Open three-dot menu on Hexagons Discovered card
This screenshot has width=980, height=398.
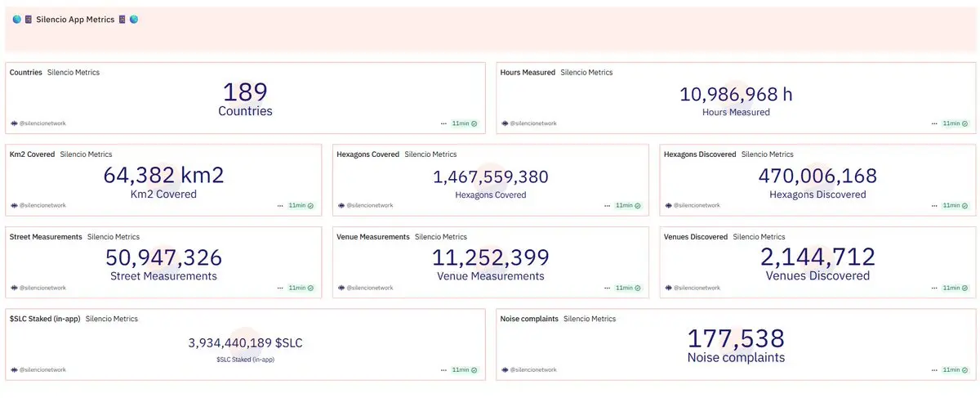pos(933,206)
